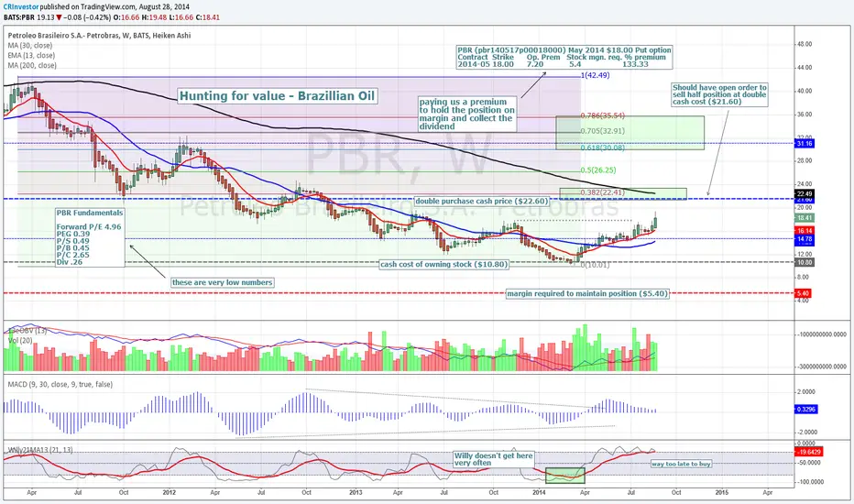Click 'Should have open order' annotation box

pos(719,94)
